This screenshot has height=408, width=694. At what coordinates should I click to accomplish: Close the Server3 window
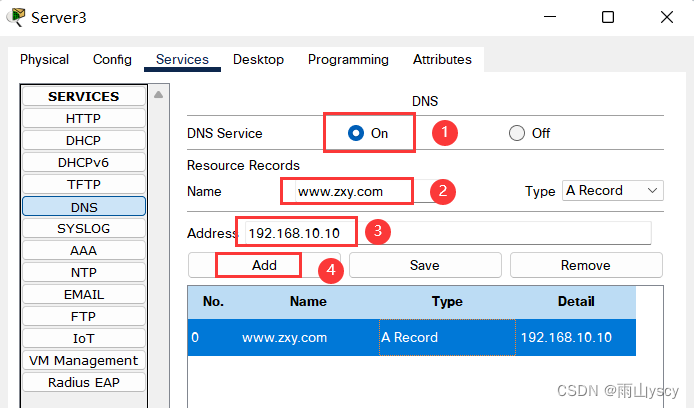pos(667,17)
